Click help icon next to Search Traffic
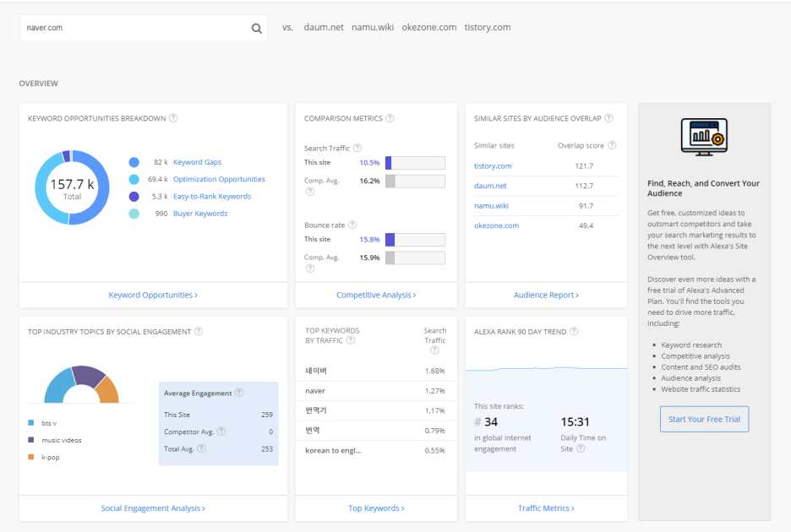The height and width of the screenshot is (532, 791). coord(357,148)
